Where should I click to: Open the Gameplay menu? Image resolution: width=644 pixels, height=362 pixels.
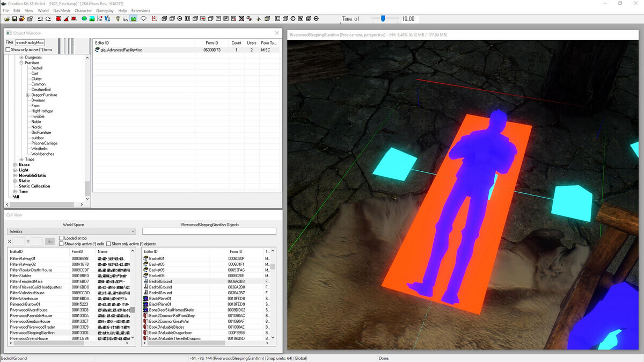[x=105, y=11]
